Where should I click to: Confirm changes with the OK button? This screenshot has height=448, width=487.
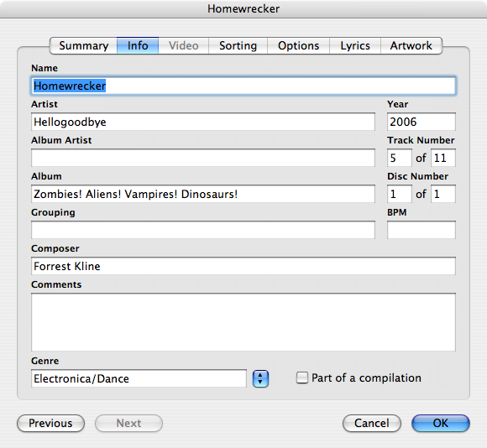click(x=441, y=423)
